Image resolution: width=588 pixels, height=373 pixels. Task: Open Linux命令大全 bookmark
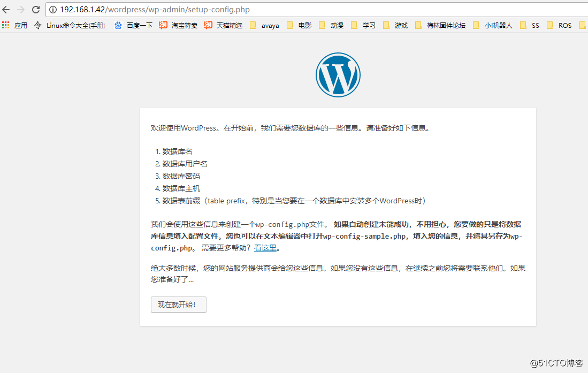point(71,26)
